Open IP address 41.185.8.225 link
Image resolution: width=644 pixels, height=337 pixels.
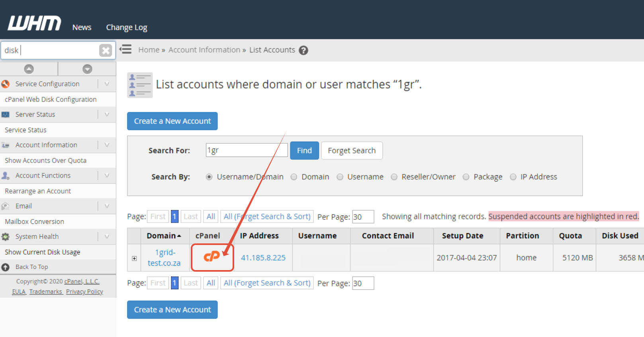tap(263, 258)
